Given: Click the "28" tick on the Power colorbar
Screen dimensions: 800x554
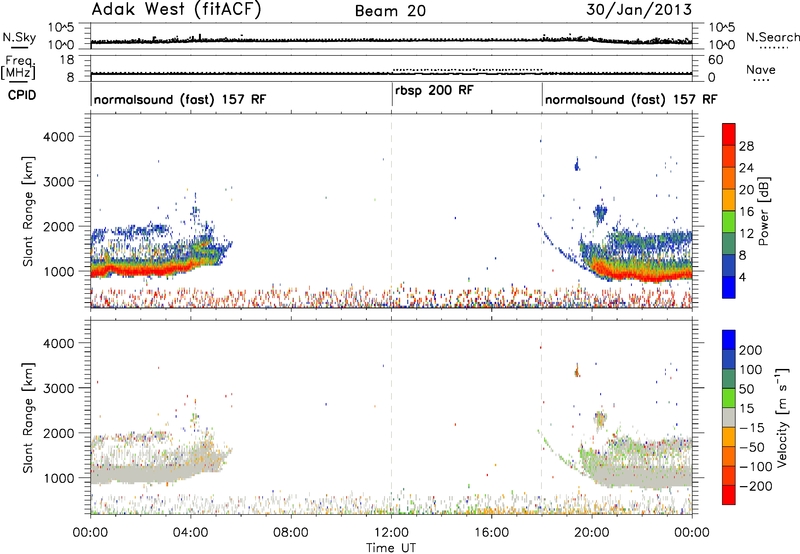Looking at the screenshot, I should pos(746,146).
